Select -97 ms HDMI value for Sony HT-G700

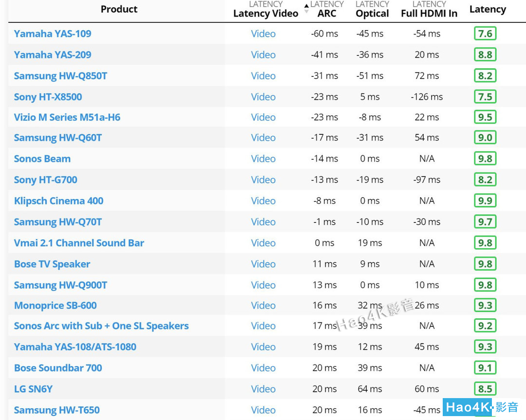pyautogui.click(x=427, y=180)
